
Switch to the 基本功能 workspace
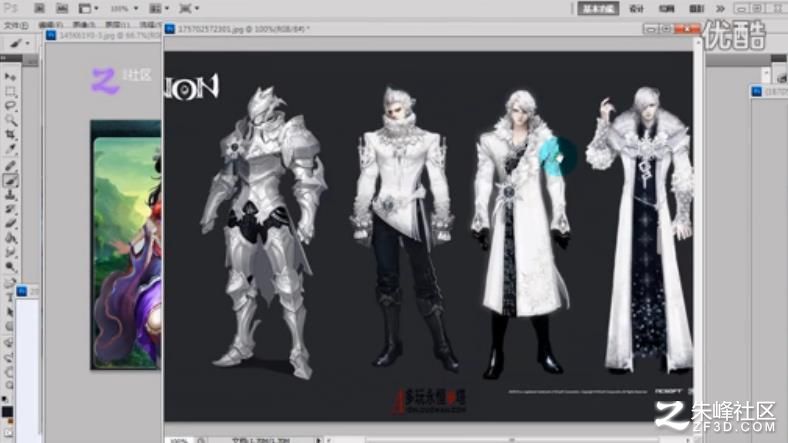(x=598, y=9)
